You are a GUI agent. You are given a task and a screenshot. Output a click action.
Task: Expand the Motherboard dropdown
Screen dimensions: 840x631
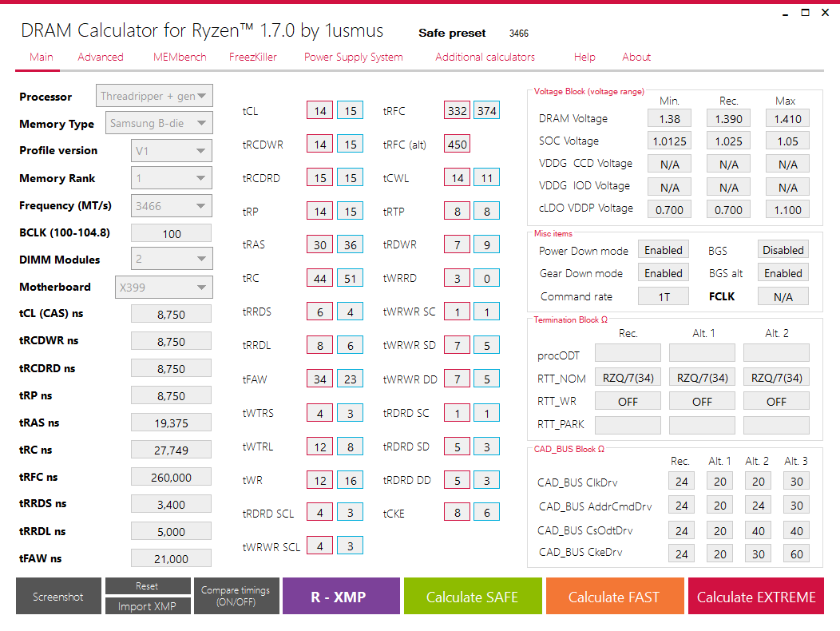coord(164,287)
